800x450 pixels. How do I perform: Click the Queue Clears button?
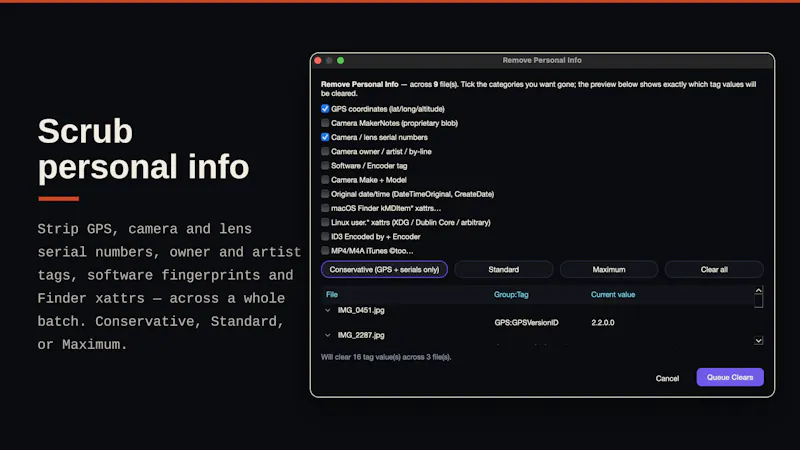click(x=730, y=377)
